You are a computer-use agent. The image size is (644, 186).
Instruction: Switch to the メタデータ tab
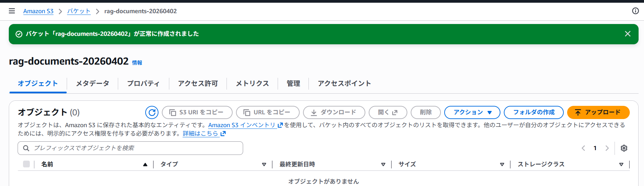coord(92,84)
